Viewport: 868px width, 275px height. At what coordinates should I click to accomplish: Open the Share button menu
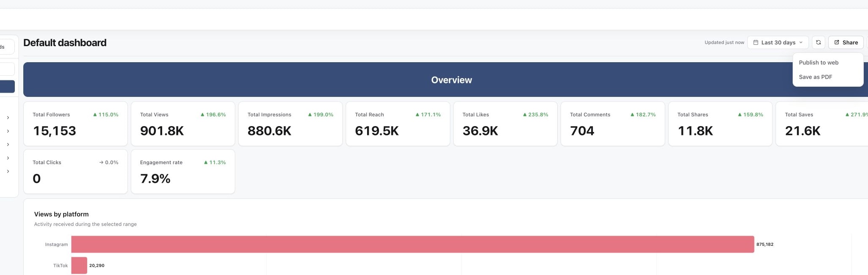(x=846, y=42)
